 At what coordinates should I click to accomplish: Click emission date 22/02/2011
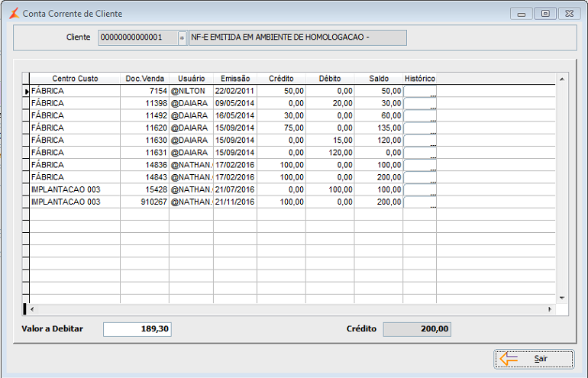point(235,91)
